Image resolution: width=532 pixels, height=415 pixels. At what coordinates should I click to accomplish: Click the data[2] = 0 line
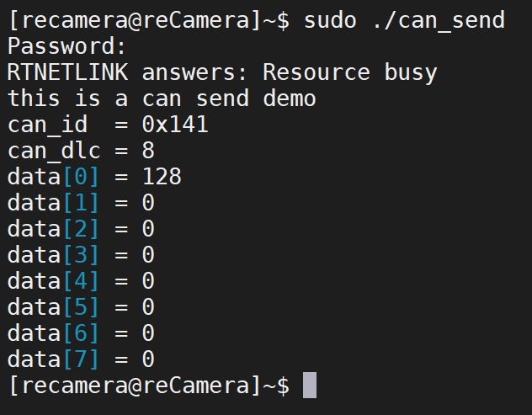click(81, 229)
